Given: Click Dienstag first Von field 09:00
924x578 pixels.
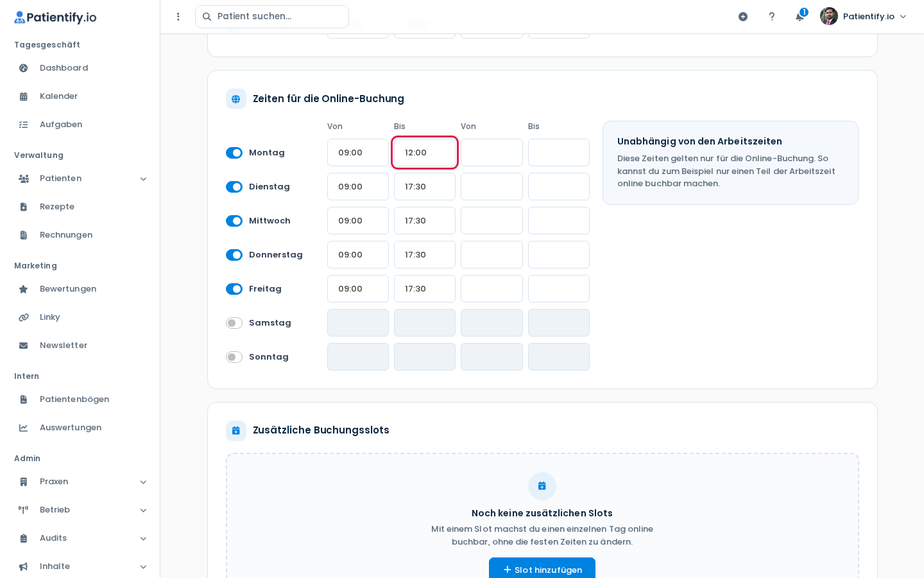Looking at the screenshot, I should pos(358,187).
